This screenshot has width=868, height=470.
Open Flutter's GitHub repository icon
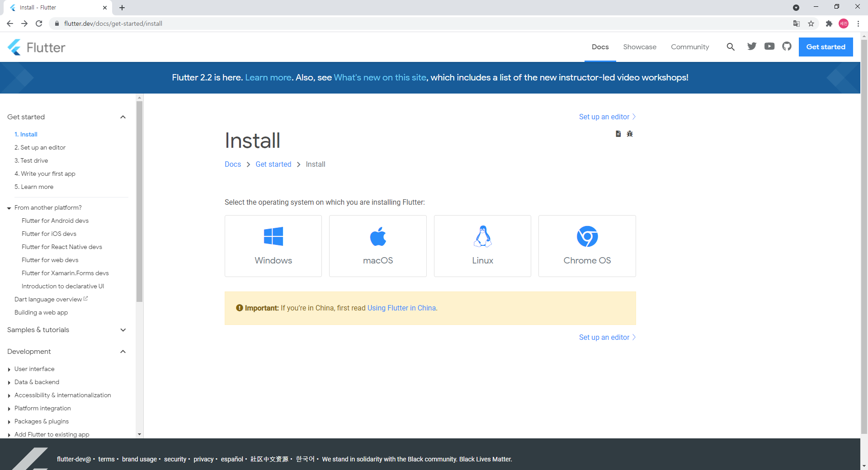click(787, 46)
